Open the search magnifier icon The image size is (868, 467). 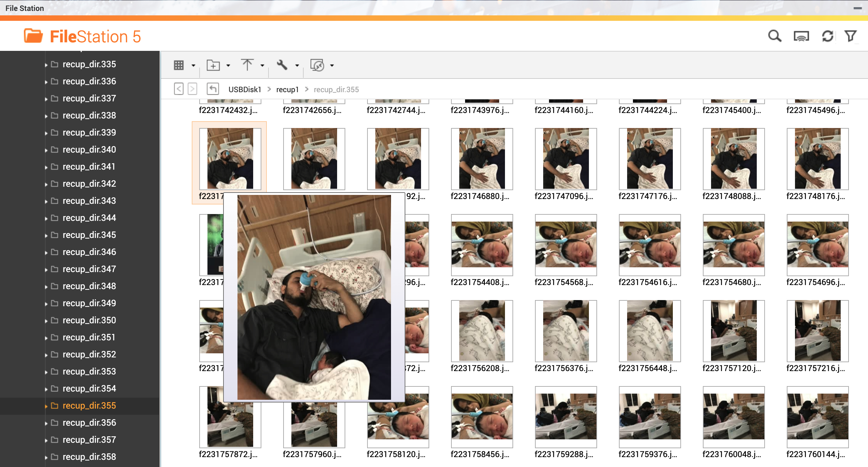click(775, 36)
